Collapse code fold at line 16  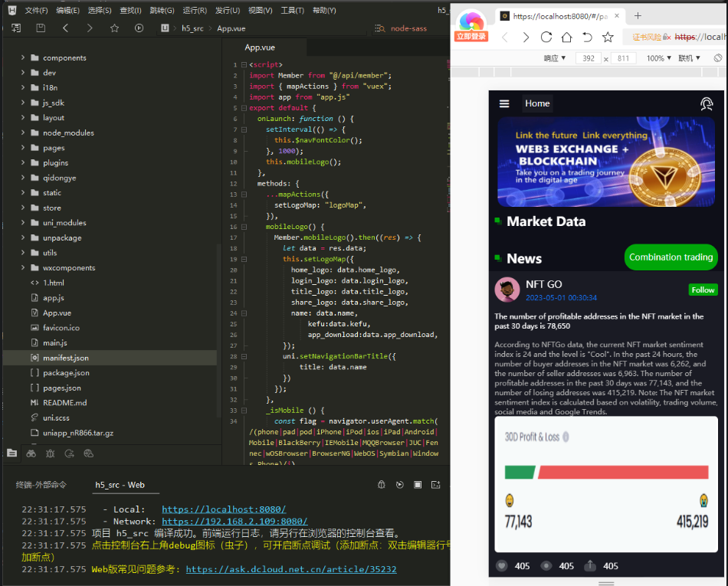point(244,227)
